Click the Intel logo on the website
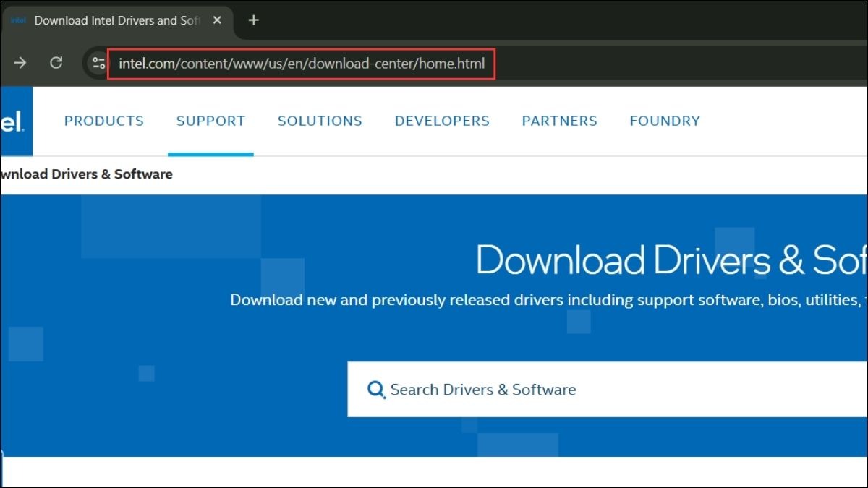This screenshot has height=488, width=868. (x=16, y=121)
